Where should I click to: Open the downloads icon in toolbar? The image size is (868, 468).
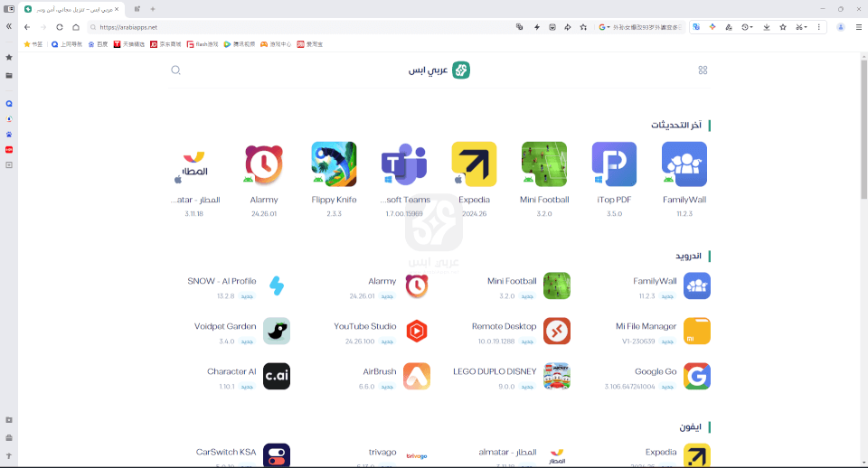(x=767, y=27)
